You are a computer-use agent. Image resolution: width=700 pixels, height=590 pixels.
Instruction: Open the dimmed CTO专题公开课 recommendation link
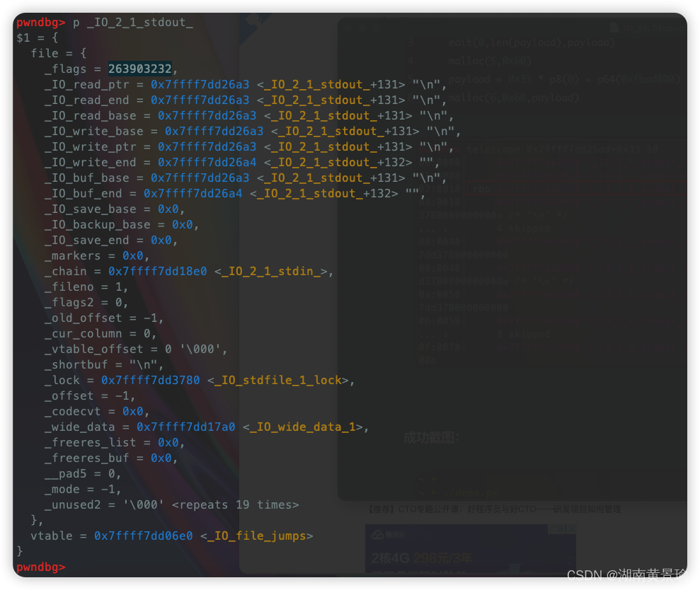(x=495, y=509)
